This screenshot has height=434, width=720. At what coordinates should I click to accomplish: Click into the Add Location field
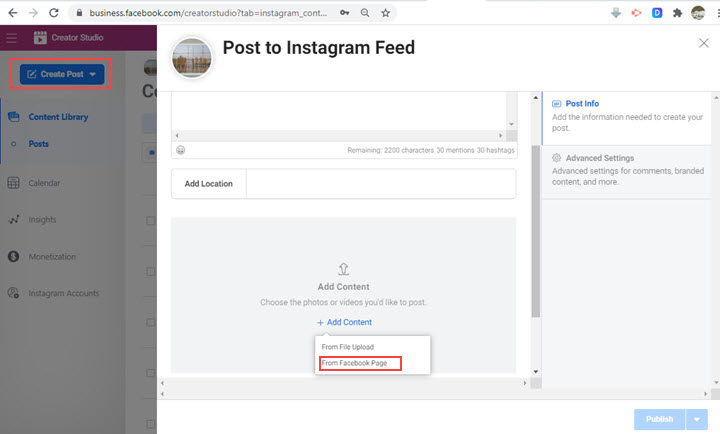pos(380,184)
